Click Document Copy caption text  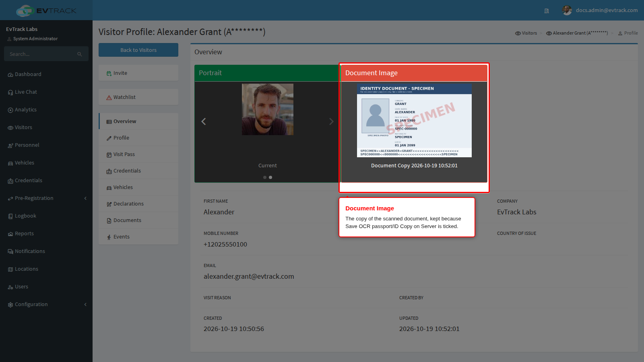point(414,165)
